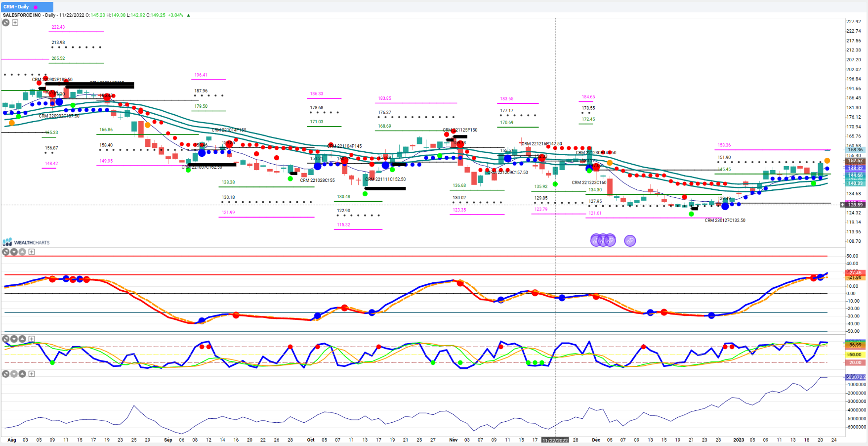Click the CRM 221209C157.50 option label
The height and width of the screenshot is (446, 868).
(507, 173)
